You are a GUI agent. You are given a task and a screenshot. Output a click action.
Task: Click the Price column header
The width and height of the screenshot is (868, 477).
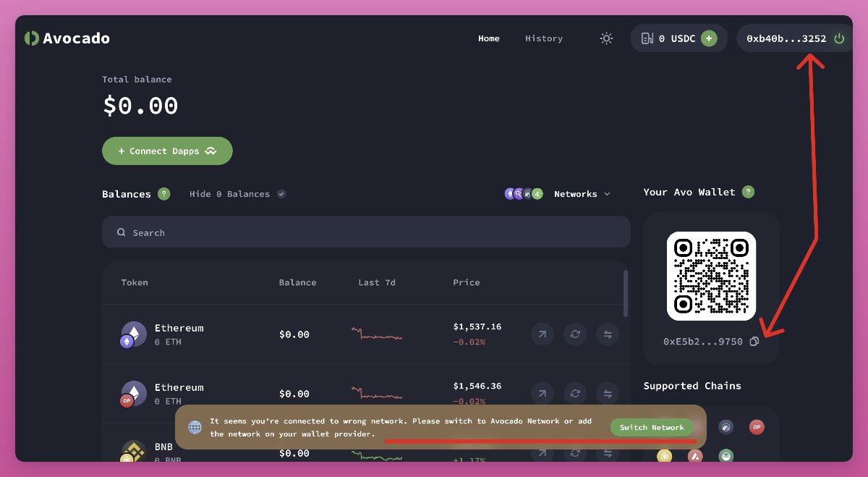pyautogui.click(x=467, y=282)
